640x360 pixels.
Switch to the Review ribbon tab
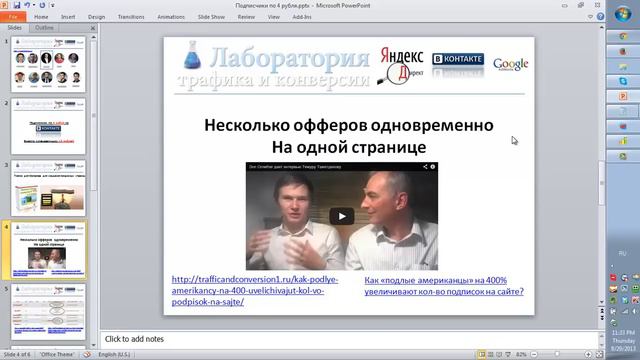tap(246, 17)
